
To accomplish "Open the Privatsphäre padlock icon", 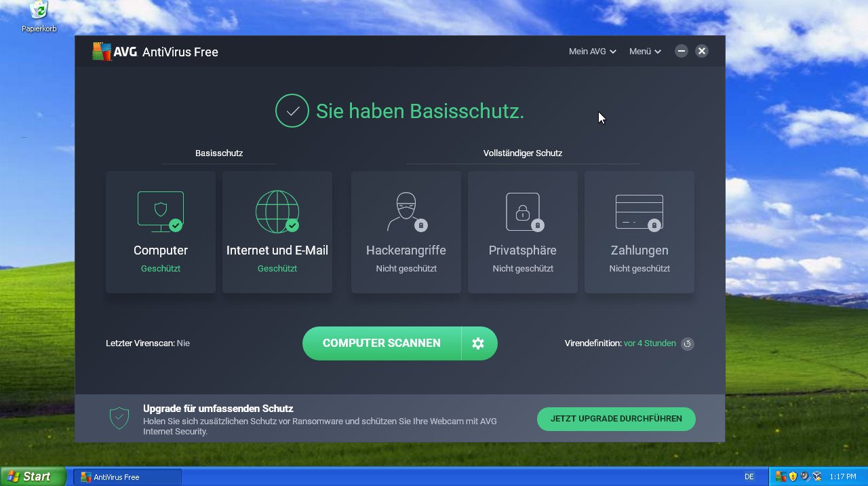I will click(522, 210).
